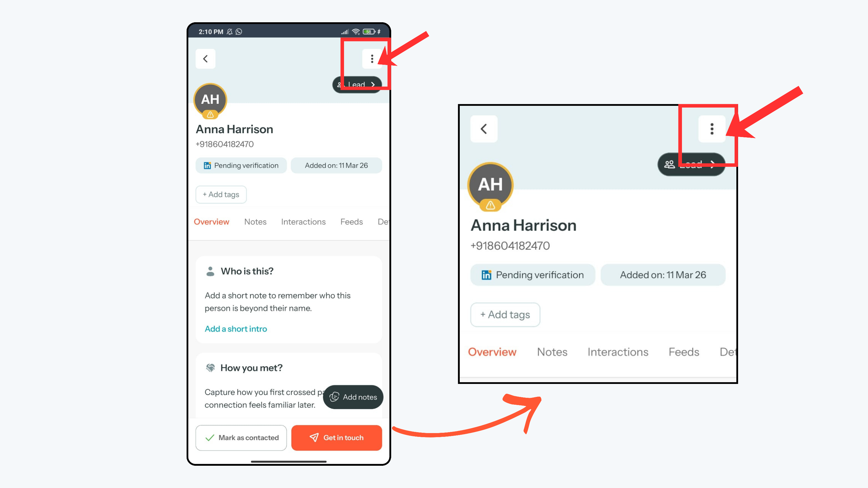Click + Add tags in enlarged view
The width and height of the screenshot is (868, 488).
click(505, 315)
